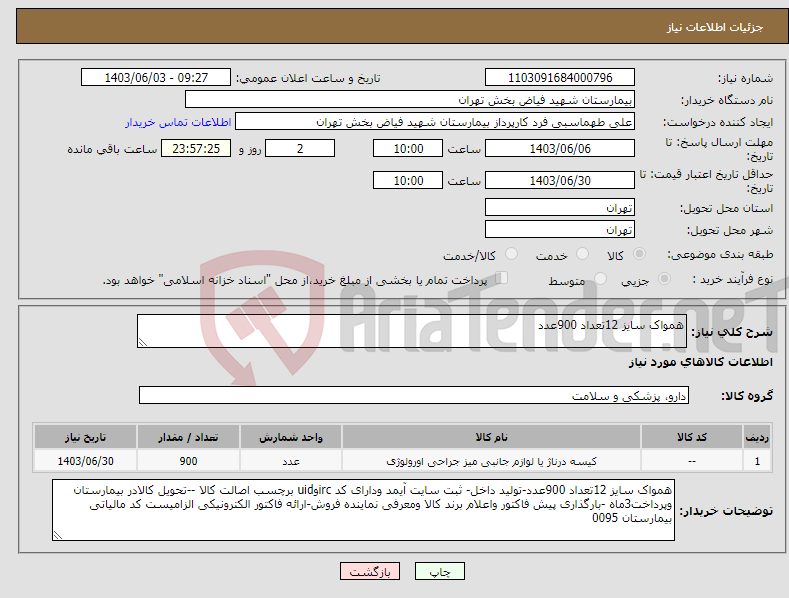Viewport: 789px width, 598px height.
Task: Click the need number field 1103091684000796
Action: 560,78
